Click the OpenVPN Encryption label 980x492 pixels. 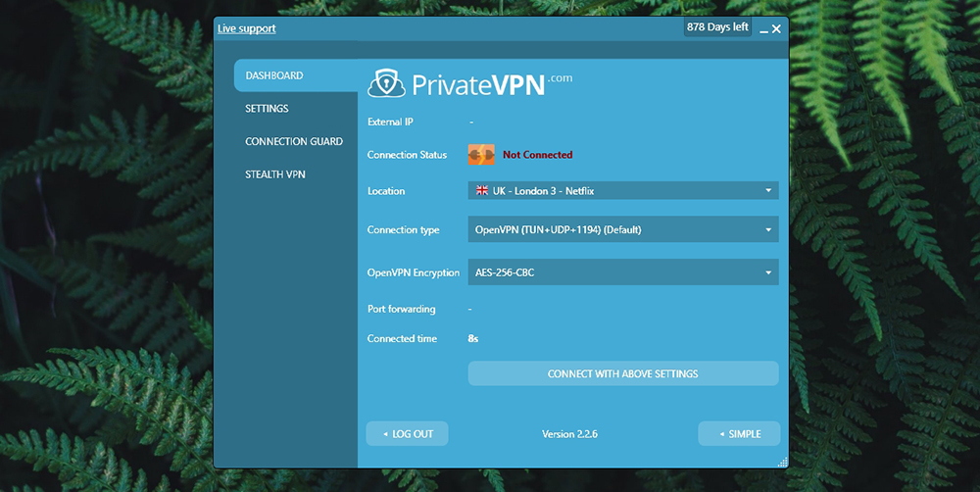click(x=414, y=272)
